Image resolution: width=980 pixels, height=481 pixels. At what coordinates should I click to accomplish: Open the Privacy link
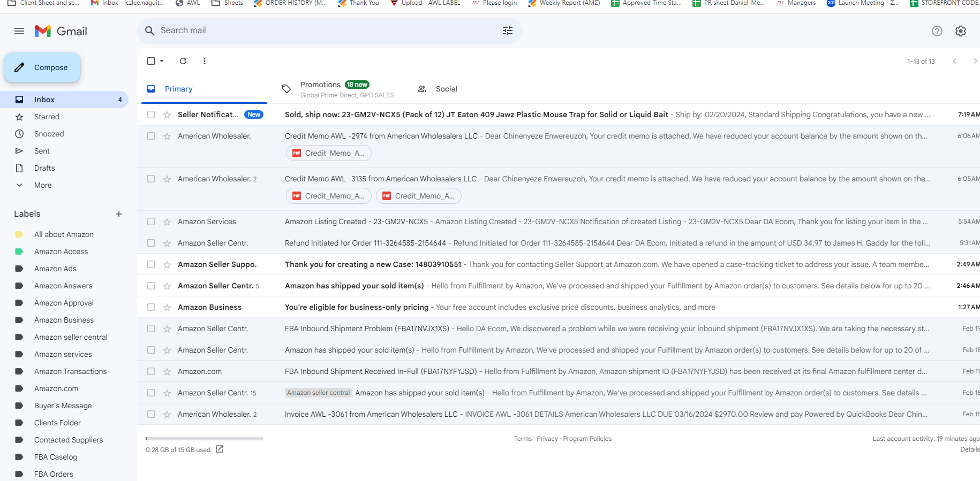547,439
